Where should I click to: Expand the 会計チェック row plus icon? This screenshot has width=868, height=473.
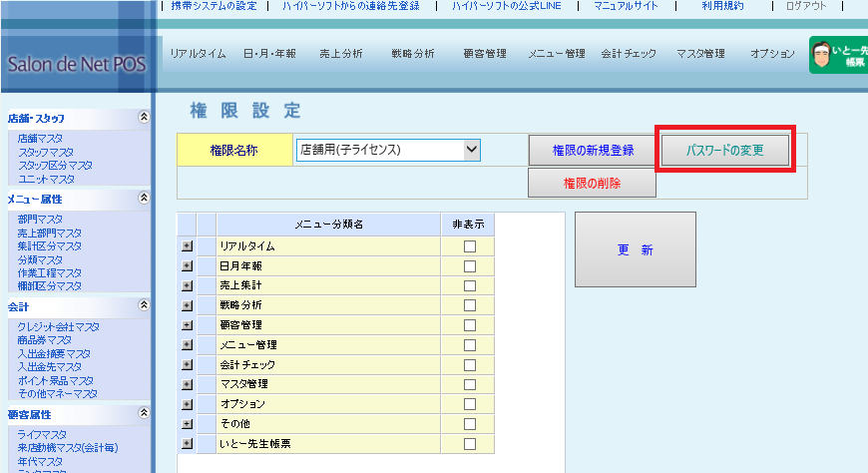pos(187,365)
